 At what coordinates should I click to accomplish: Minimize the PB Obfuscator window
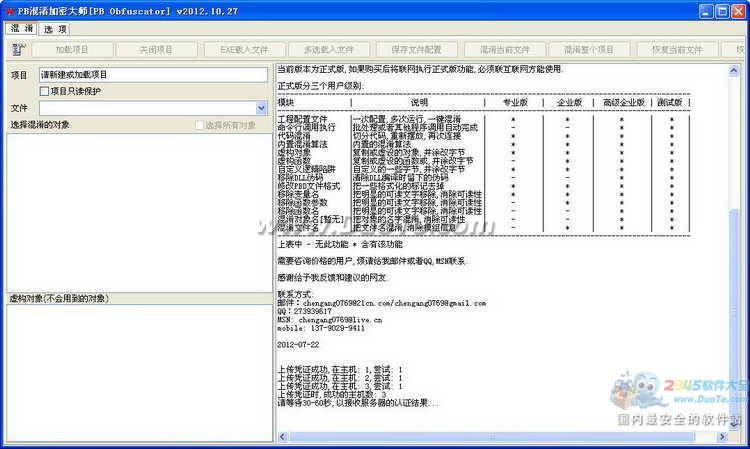(x=706, y=11)
